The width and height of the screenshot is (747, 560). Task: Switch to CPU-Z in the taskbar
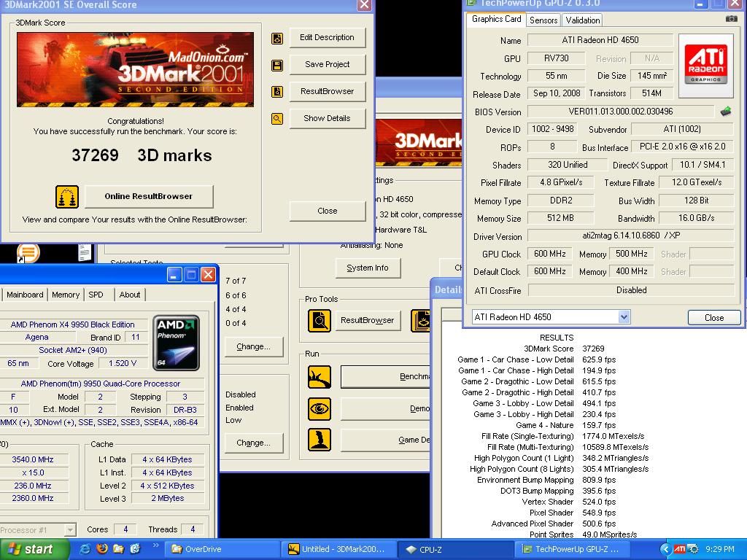pyautogui.click(x=455, y=549)
